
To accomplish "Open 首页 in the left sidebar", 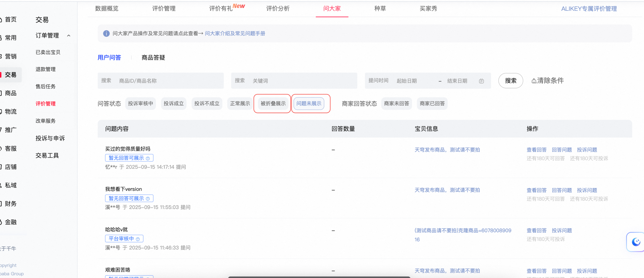I will tap(11, 19).
